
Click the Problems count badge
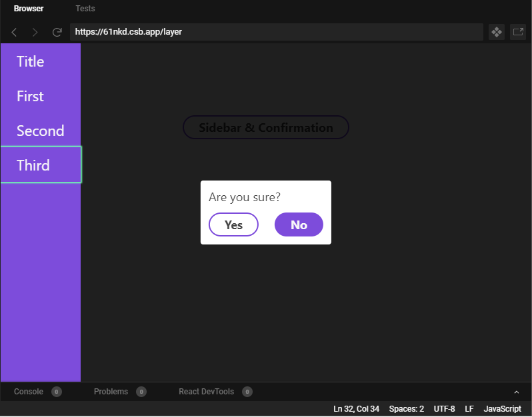[141, 392]
